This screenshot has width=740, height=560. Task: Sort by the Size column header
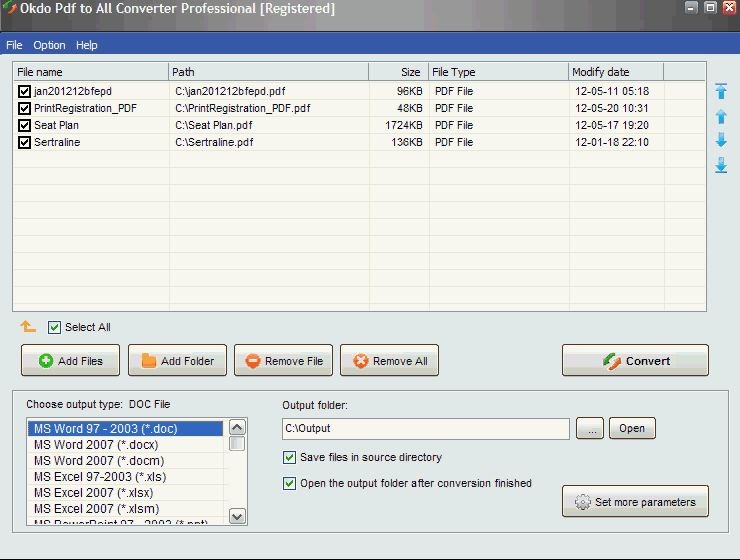click(x=398, y=72)
